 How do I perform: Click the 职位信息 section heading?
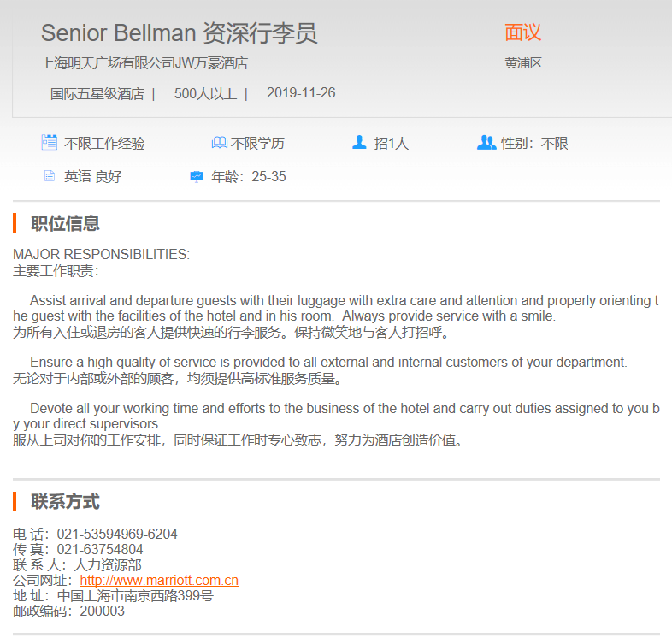coord(65,224)
